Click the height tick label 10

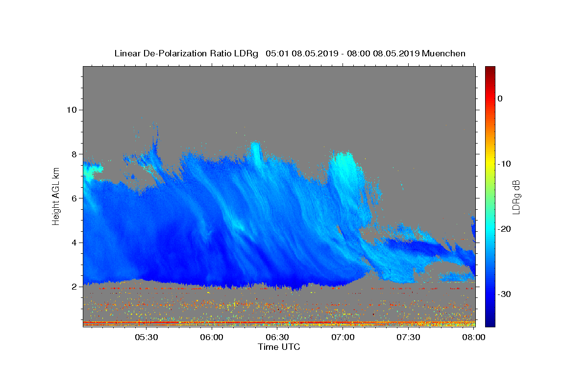click(71, 110)
